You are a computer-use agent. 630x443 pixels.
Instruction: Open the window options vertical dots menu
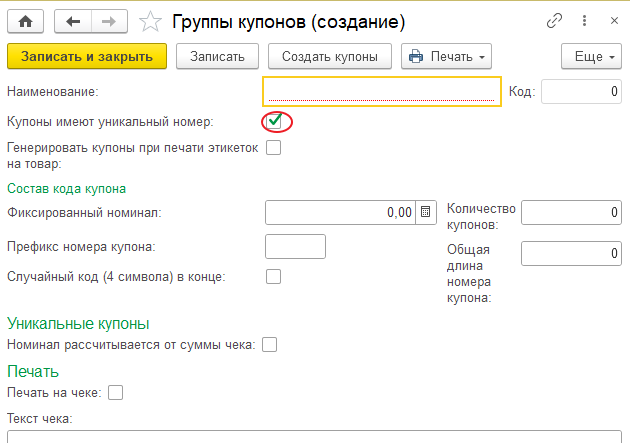(583, 20)
